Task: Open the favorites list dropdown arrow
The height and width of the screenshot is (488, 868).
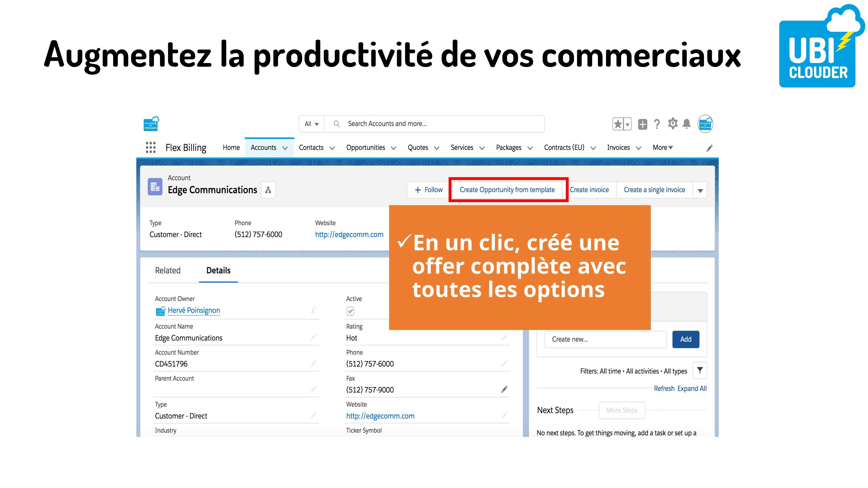Action: tap(627, 124)
